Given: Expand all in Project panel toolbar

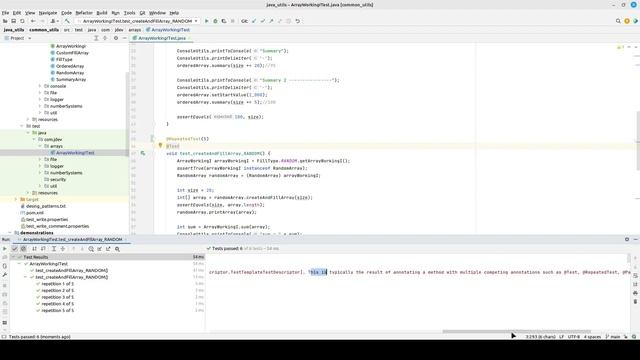Looking at the screenshot, I should [x=96, y=38].
